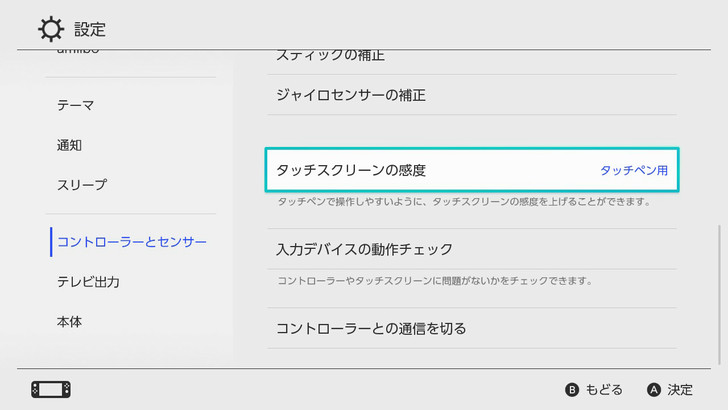Click the B button icon

(x=572, y=390)
